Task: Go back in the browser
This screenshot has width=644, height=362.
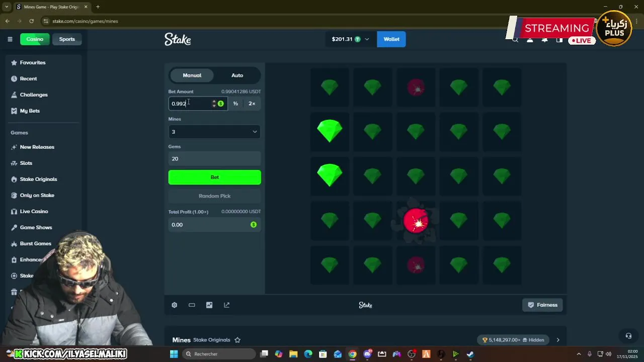Action: point(7,21)
